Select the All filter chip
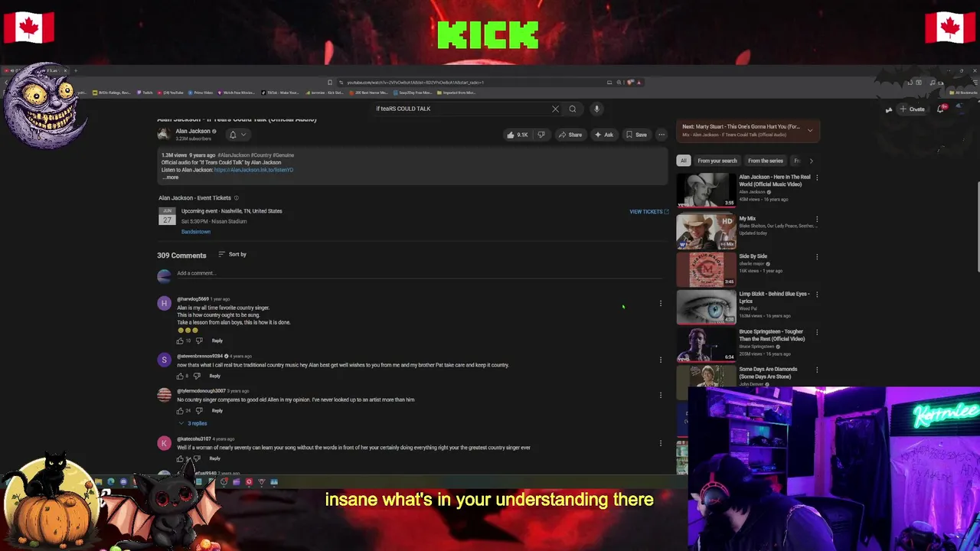The width and height of the screenshot is (980, 551). coord(683,161)
